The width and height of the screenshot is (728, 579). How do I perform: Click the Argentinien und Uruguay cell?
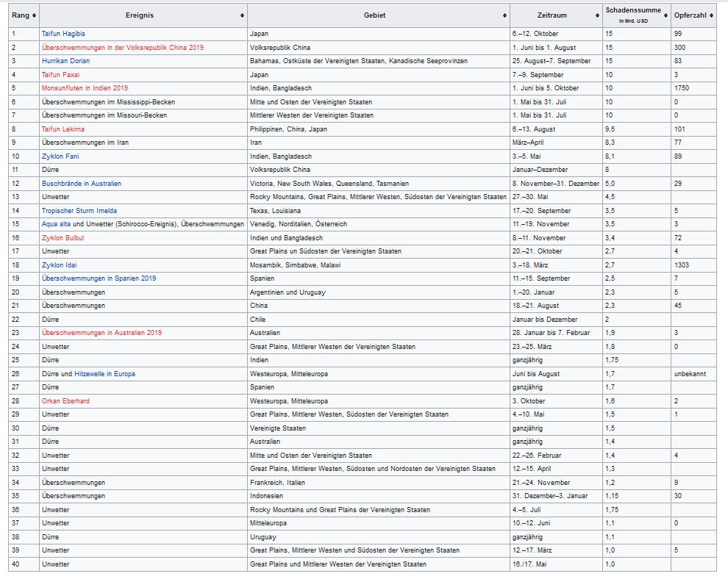point(379,292)
